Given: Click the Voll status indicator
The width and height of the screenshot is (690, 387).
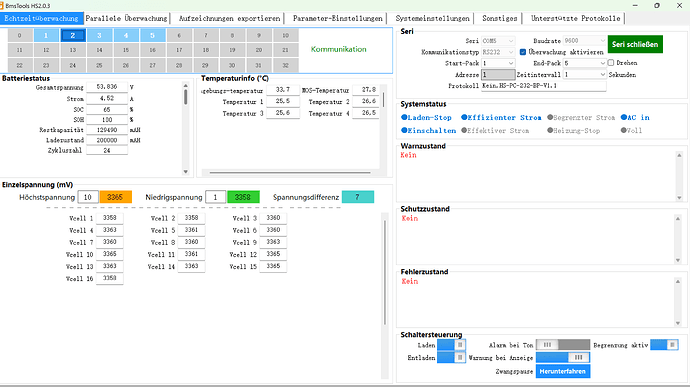Looking at the screenshot, I should point(631,131).
